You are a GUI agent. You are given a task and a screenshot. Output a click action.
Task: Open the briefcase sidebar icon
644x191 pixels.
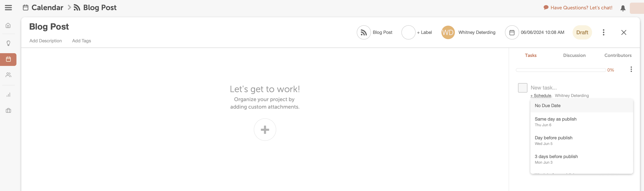click(8, 110)
